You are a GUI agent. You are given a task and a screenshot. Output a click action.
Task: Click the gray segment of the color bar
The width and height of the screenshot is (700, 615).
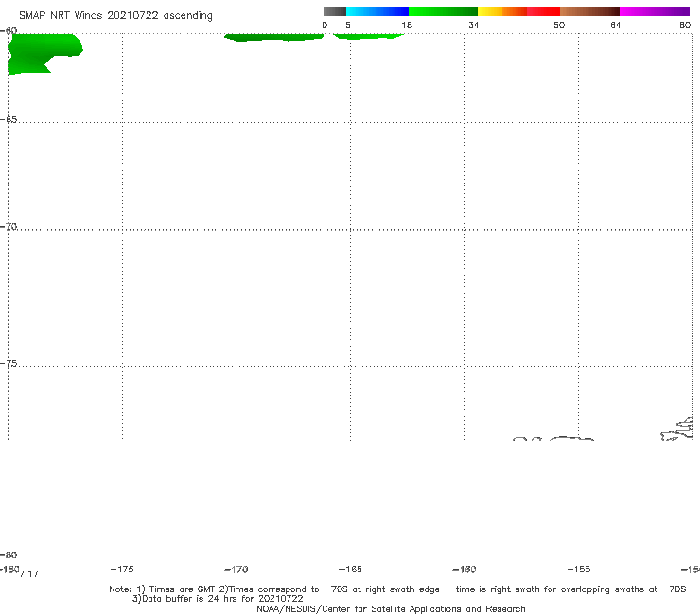(335, 11)
